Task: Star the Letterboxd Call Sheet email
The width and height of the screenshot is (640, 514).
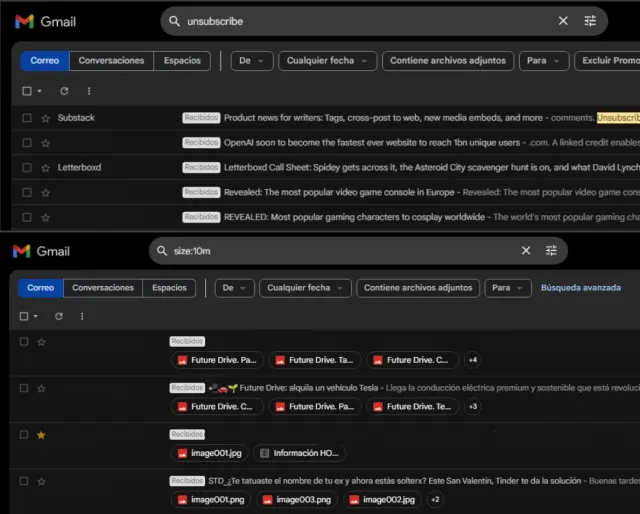Action: pyautogui.click(x=45, y=167)
